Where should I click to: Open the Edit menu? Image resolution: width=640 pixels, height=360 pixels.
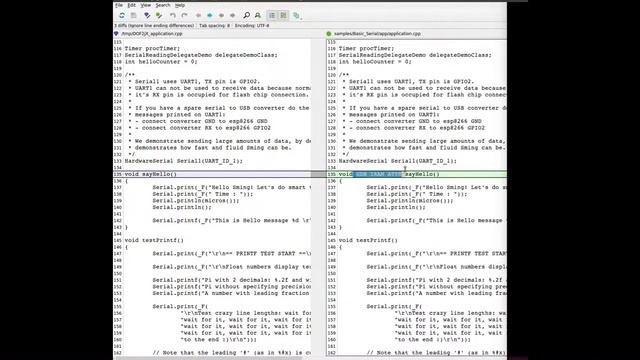(131, 5)
